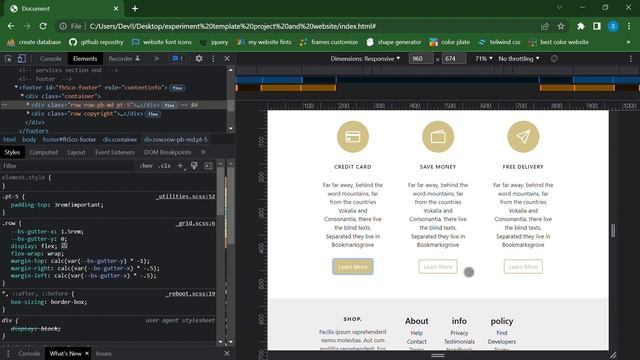This screenshot has width=640, height=360.
Task: Open the Chrome three-dot menu
Action: coord(629,26)
